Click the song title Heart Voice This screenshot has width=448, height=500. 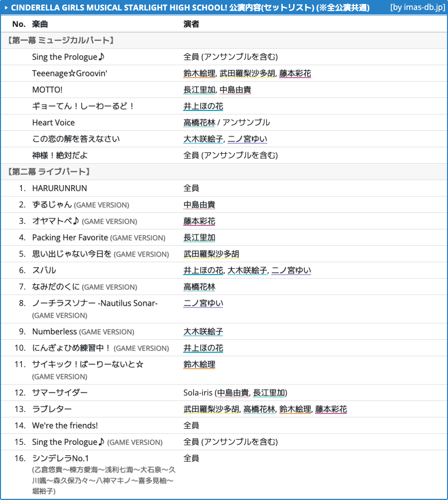(x=53, y=122)
